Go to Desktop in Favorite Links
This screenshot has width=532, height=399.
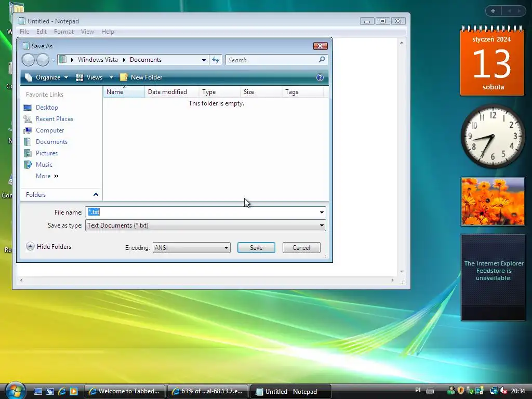coord(41,108)
